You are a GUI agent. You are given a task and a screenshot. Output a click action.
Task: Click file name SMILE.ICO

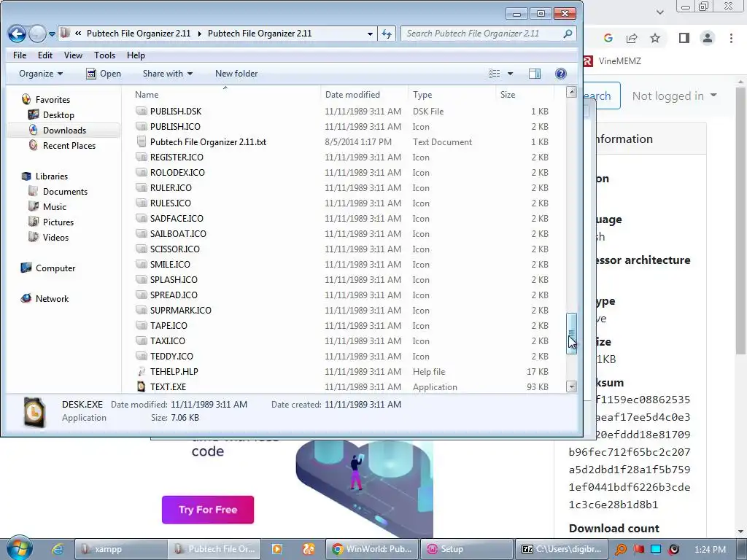tap(170, 264)
